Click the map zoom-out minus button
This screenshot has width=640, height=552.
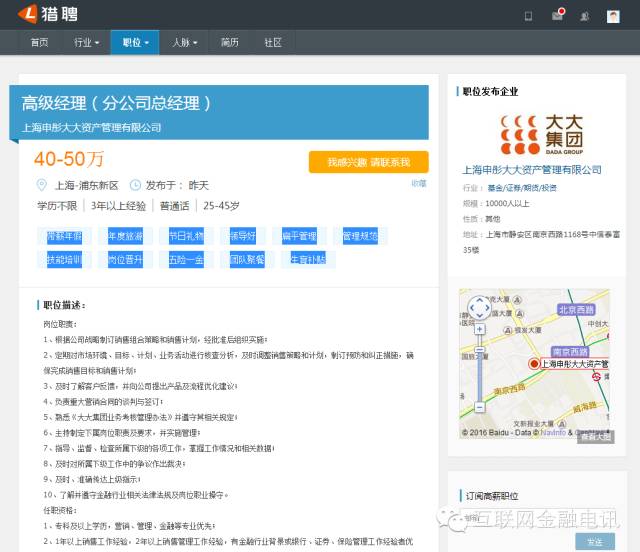480,407
